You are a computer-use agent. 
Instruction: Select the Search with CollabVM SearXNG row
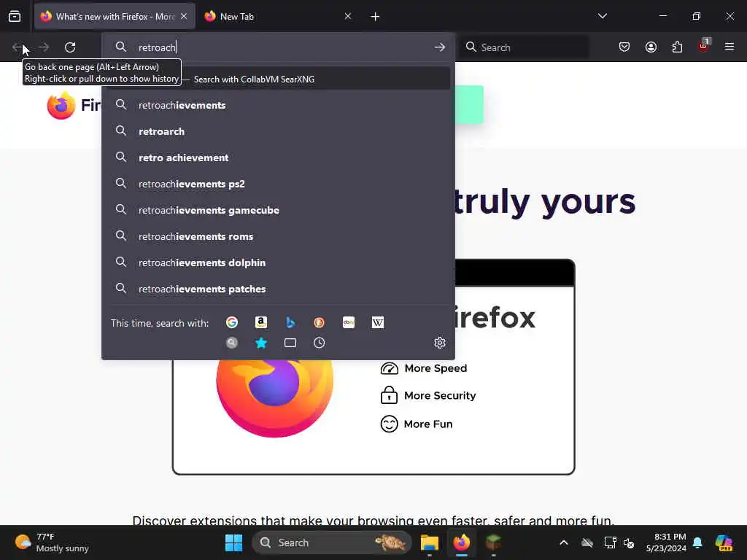278,79
